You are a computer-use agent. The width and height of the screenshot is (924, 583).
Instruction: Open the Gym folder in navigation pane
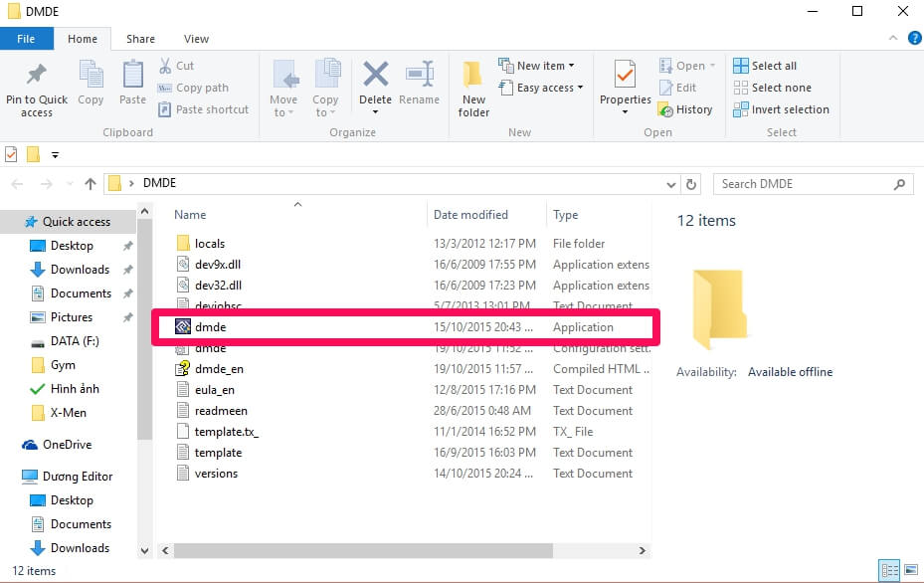click(x=63, y=365)
